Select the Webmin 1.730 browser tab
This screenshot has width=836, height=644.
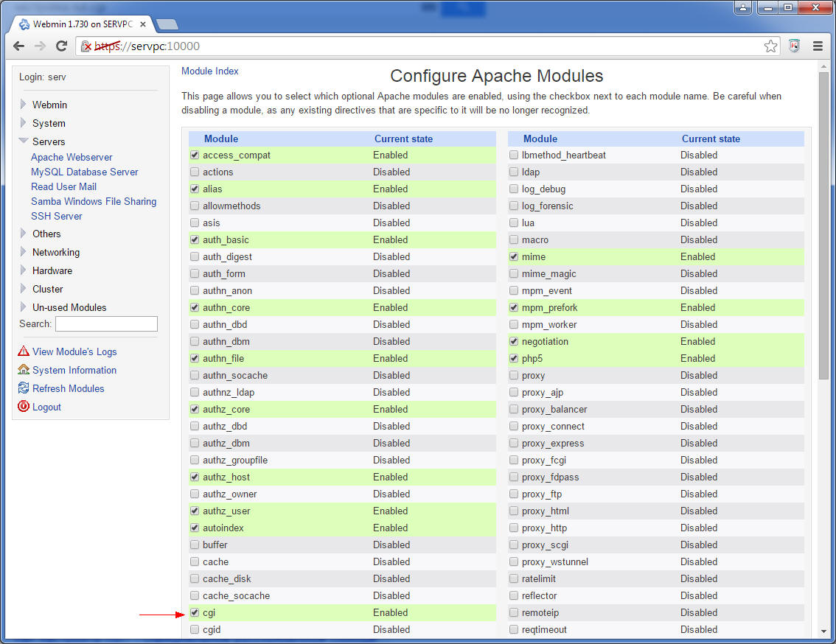click(83, 24)
